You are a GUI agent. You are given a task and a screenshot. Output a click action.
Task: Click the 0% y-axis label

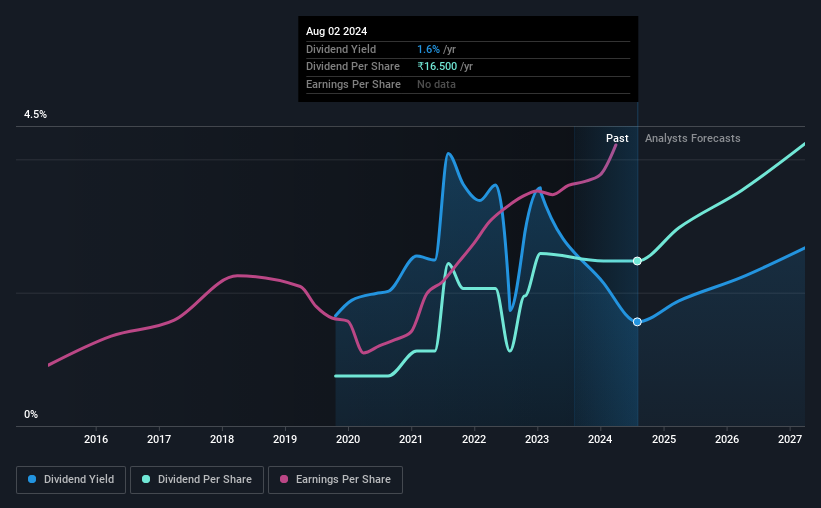click(x=31, y=414)
